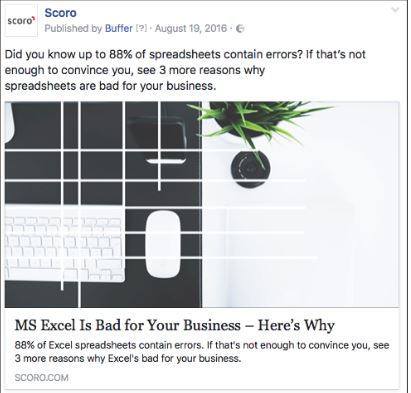Viewport: 411px width, 393px height.
Task: Open the SCORO.COM domain link
Action: (x=42, y=378)
